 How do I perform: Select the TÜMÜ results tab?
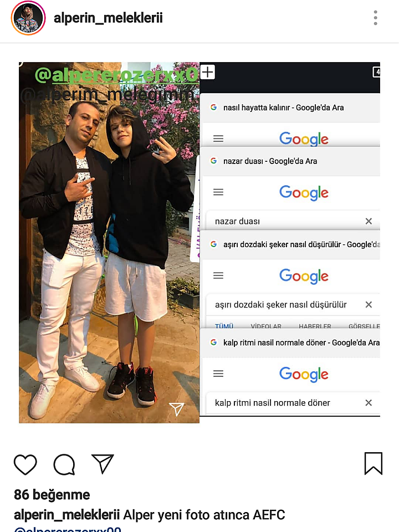pyautogui.click(x=224, y=326)
